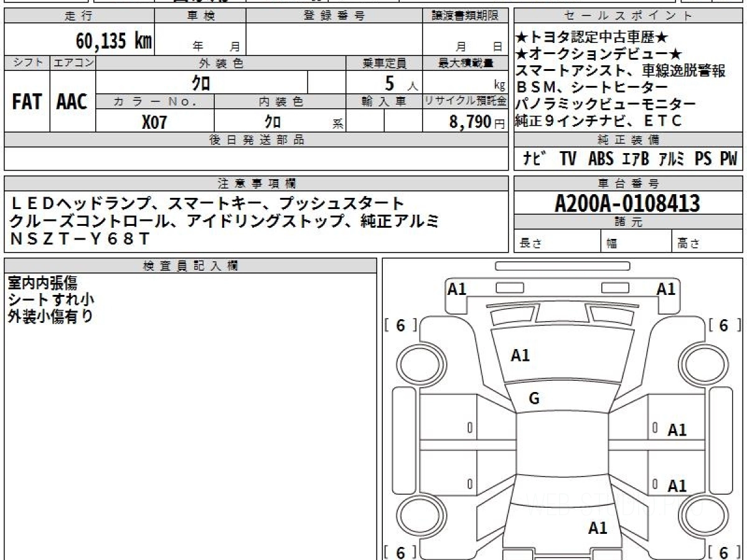Click the 室内内張傷 inspector note line
The image size is (747, 560).
point(42,282)
